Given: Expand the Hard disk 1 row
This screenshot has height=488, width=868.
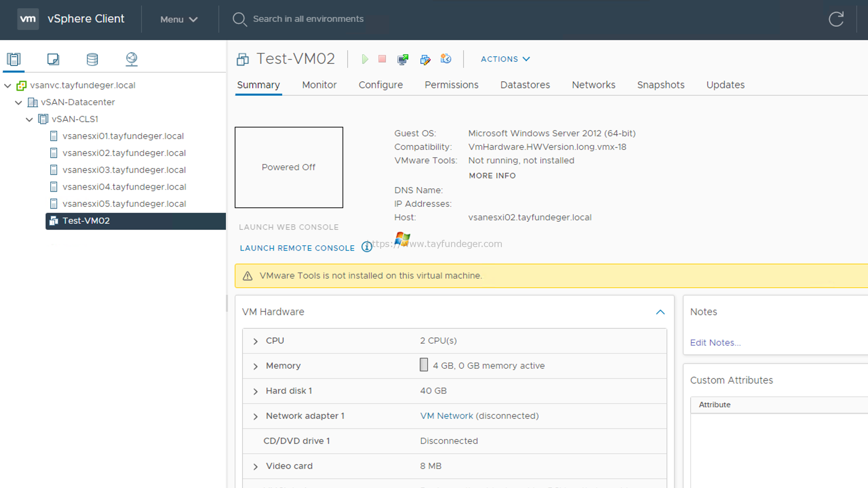Looking at the screenshot, I should (x=256, y=391).
